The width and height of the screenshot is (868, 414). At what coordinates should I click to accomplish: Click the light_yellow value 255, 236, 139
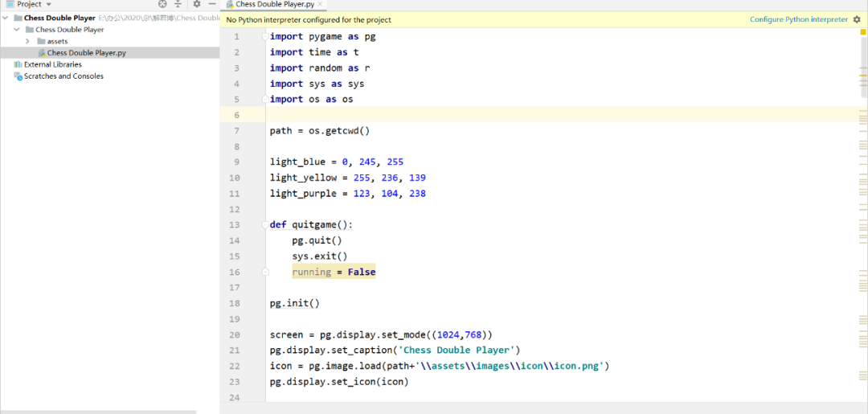point(389,178)
